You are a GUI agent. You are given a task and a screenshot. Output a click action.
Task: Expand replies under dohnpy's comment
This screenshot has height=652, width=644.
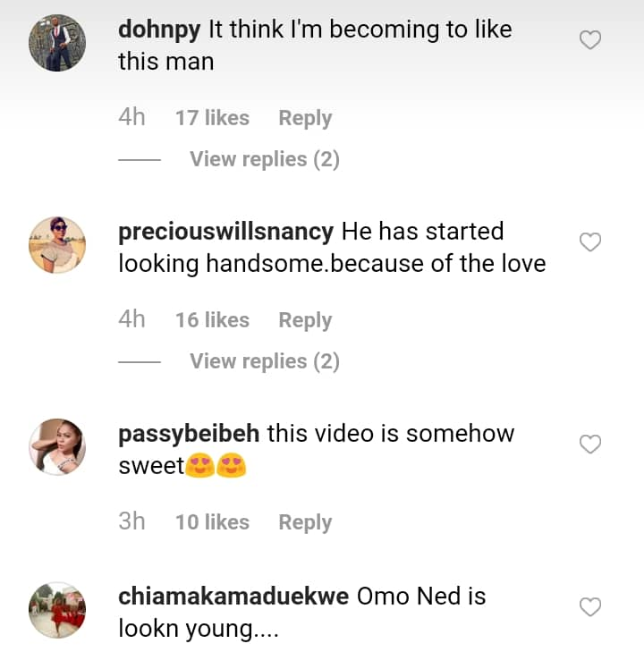264,159
